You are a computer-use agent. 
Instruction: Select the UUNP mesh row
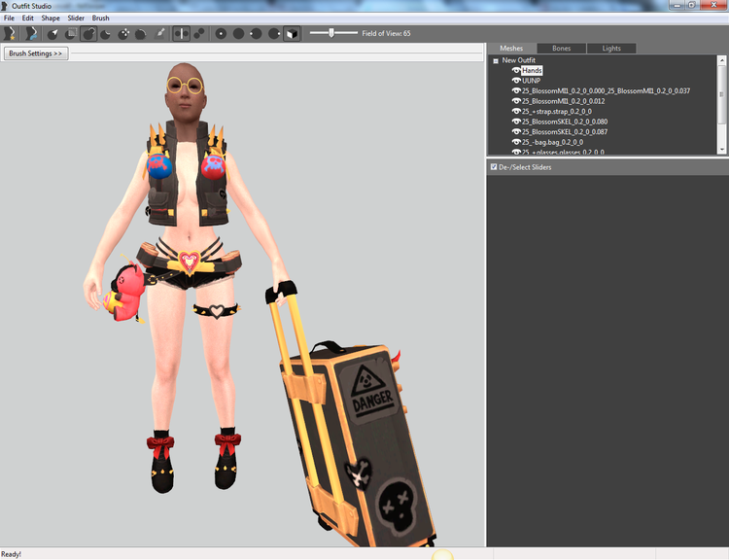pyautogui.click(x=531, y=81)
